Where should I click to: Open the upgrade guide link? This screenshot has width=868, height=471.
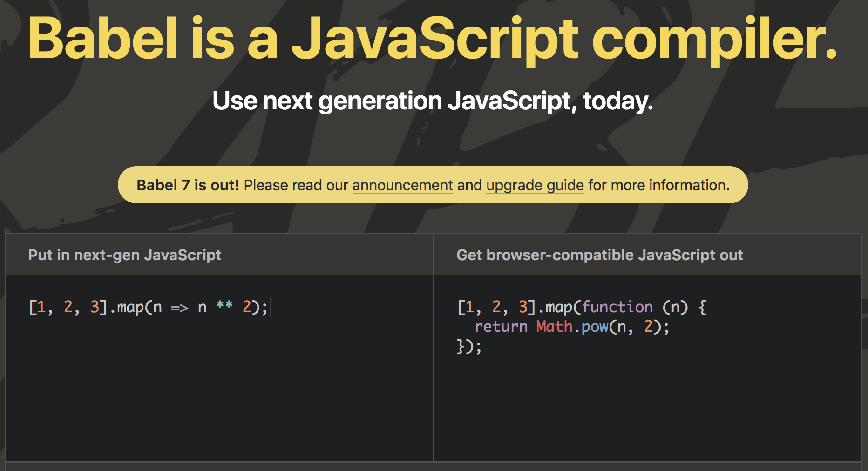pos(535,185)
